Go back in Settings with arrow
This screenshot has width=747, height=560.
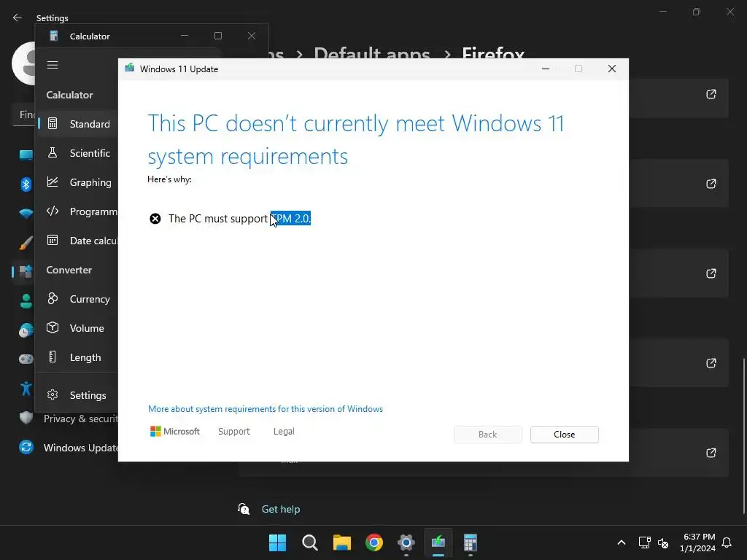click(x=18, y=17)
